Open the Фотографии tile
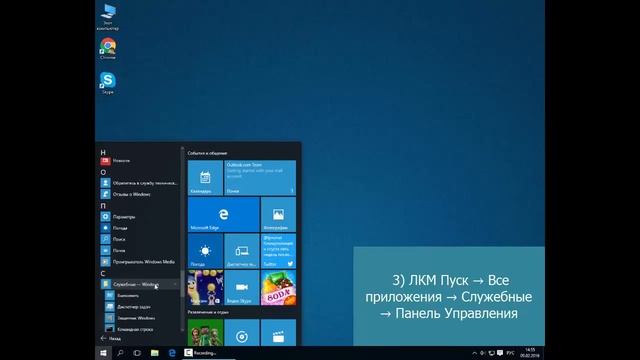 pos(278,214)
